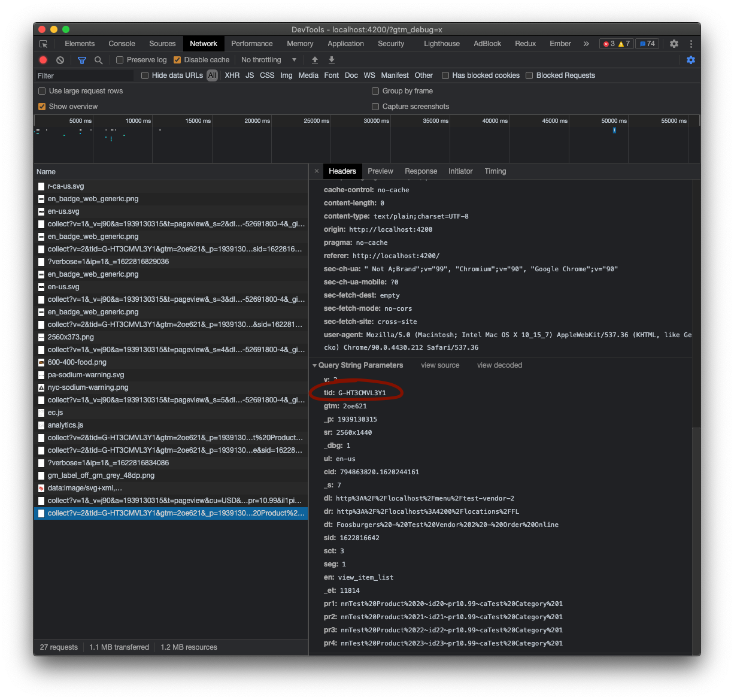Filter requests by XHR type

coord(232,75)
